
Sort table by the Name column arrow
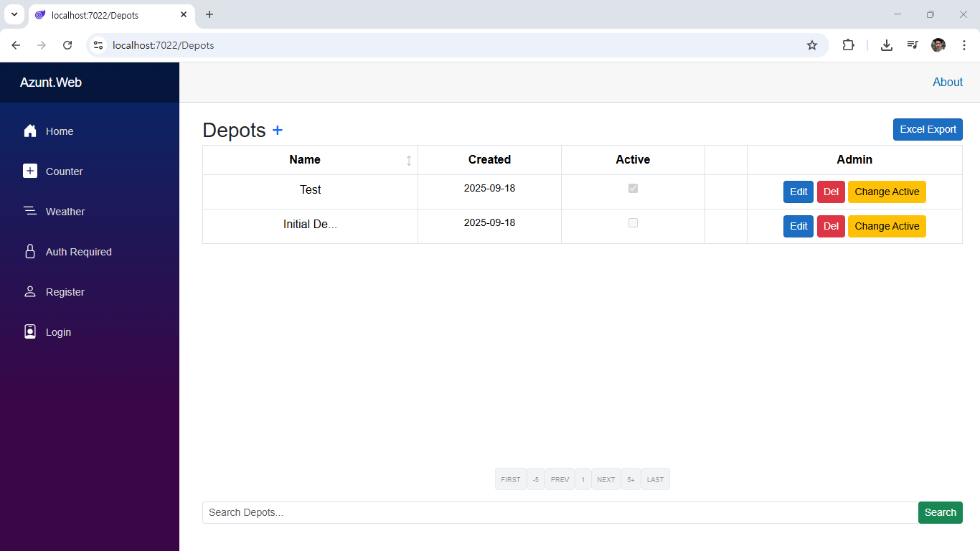(409, 160)
